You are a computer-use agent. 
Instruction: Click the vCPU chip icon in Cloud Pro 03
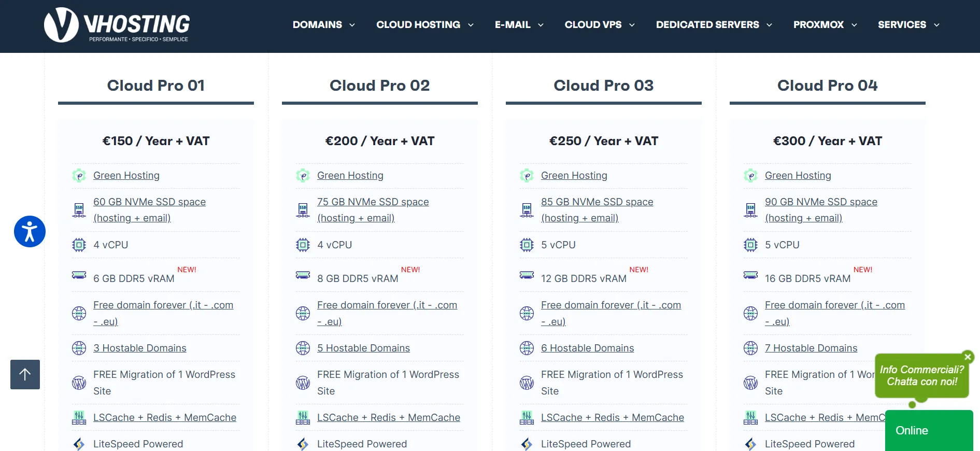pyautogui.click(x=527, y=245)
